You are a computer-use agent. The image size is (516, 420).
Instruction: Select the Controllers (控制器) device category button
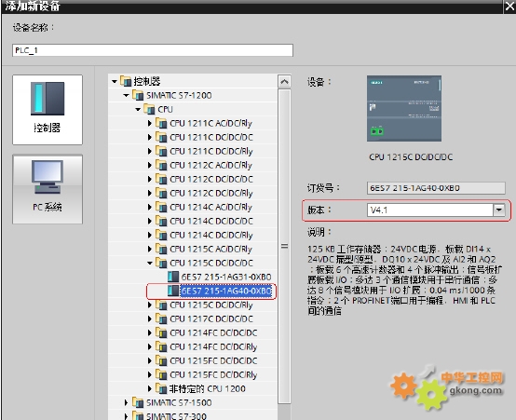coord(48,110)
